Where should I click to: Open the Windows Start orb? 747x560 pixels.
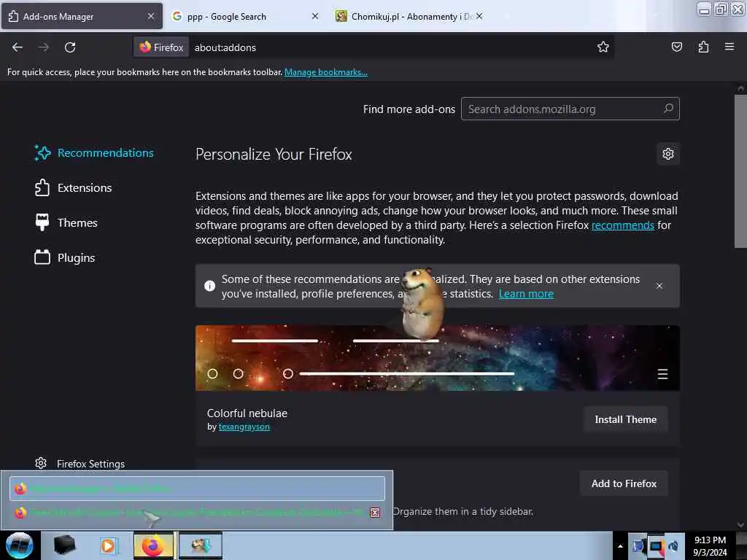[x=19, y=545]
